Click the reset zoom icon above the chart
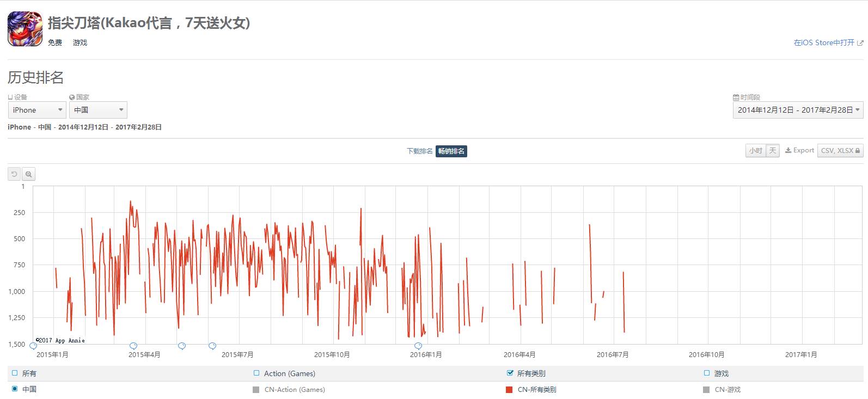 (x=15, y=174)
